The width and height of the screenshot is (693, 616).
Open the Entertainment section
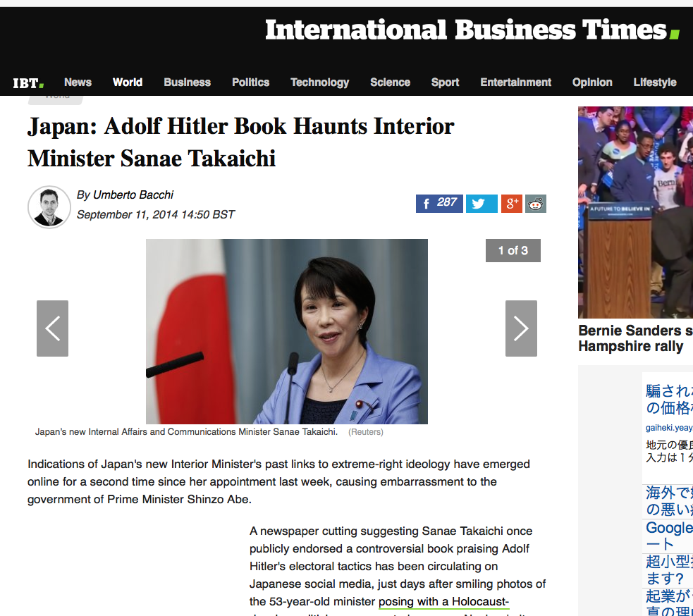(516, 82)
